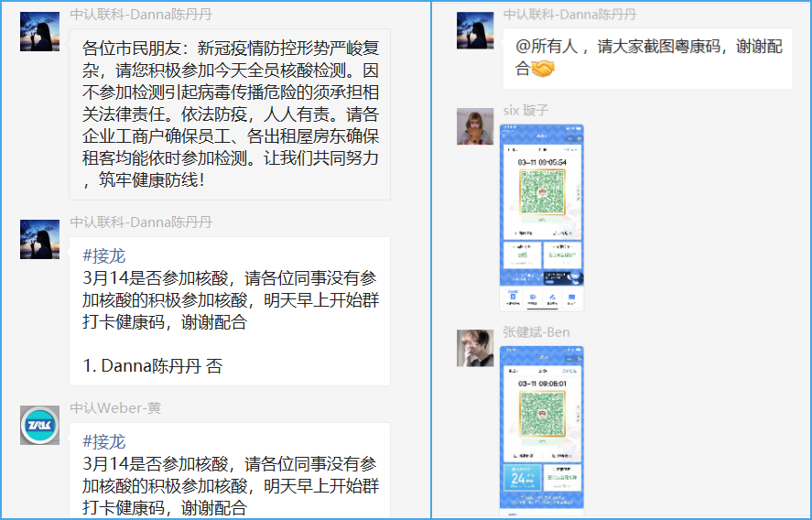Open six 璇子's health code screenshot
The image size is (812, 520).
click(542, 217)
